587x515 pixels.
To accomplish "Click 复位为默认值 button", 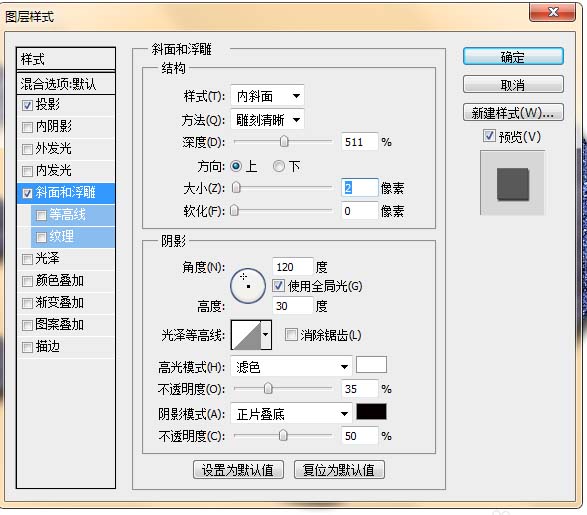I will 339,470.
